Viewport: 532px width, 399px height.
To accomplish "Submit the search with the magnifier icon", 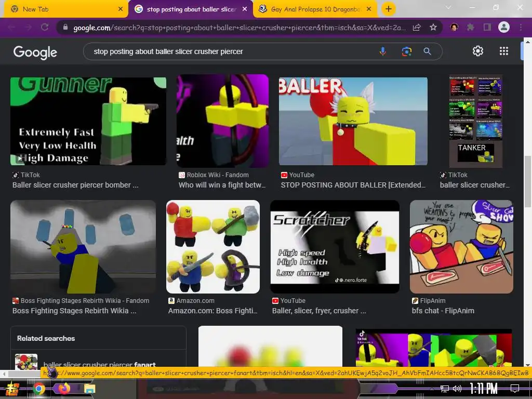I will click(427, 51).
